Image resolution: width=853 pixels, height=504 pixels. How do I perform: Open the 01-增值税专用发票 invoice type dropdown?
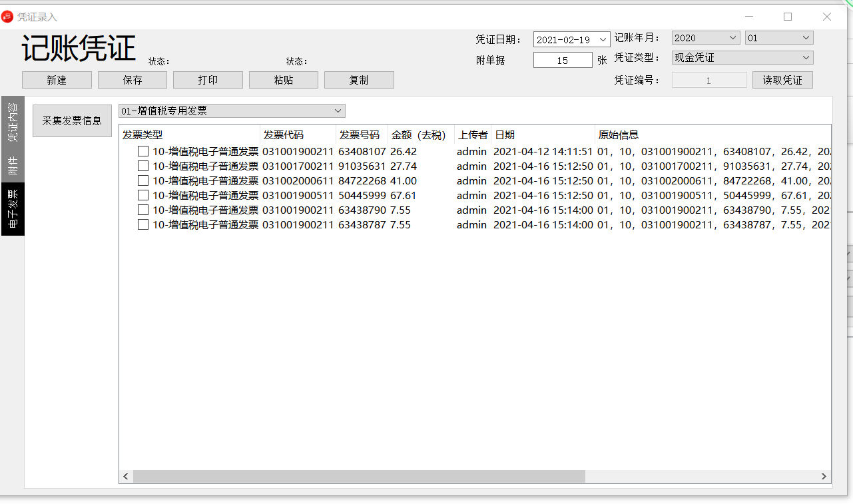(x=338, y=111)
